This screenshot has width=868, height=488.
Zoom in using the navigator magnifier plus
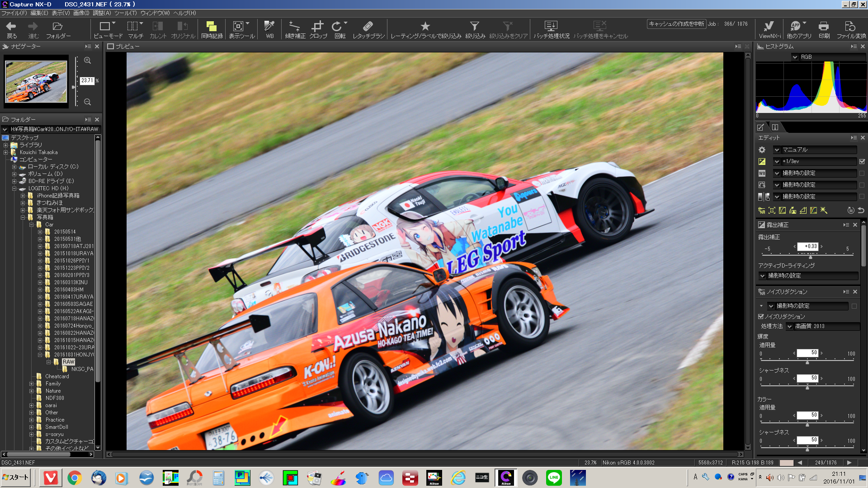coord(88,61)
